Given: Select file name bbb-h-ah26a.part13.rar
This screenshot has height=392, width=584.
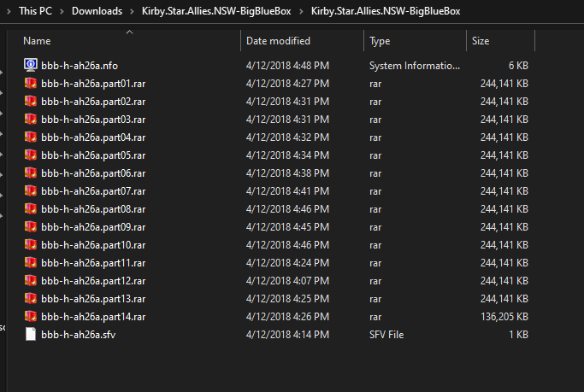Looking at the screenshot, I should click(93, 299).
